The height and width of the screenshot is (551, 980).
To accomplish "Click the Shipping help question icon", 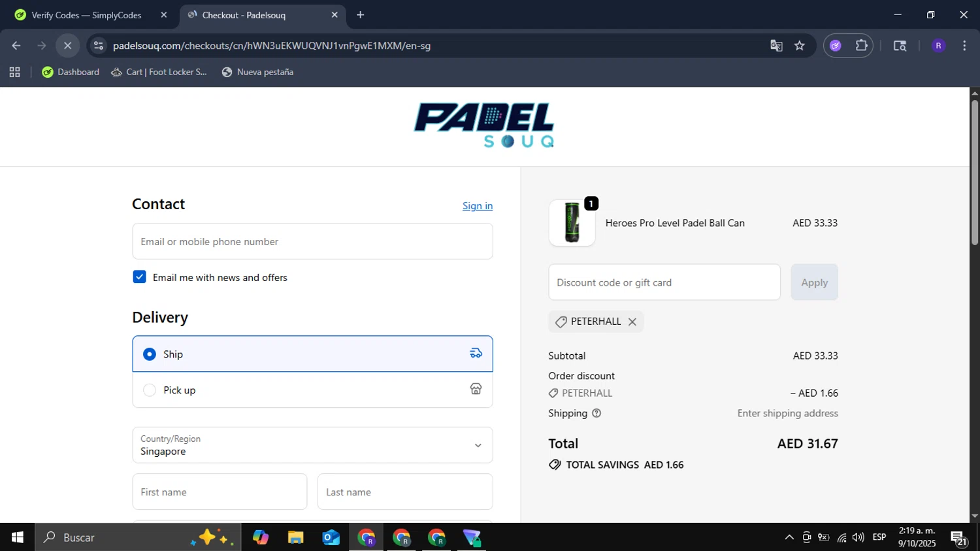I will coord(596,413).
